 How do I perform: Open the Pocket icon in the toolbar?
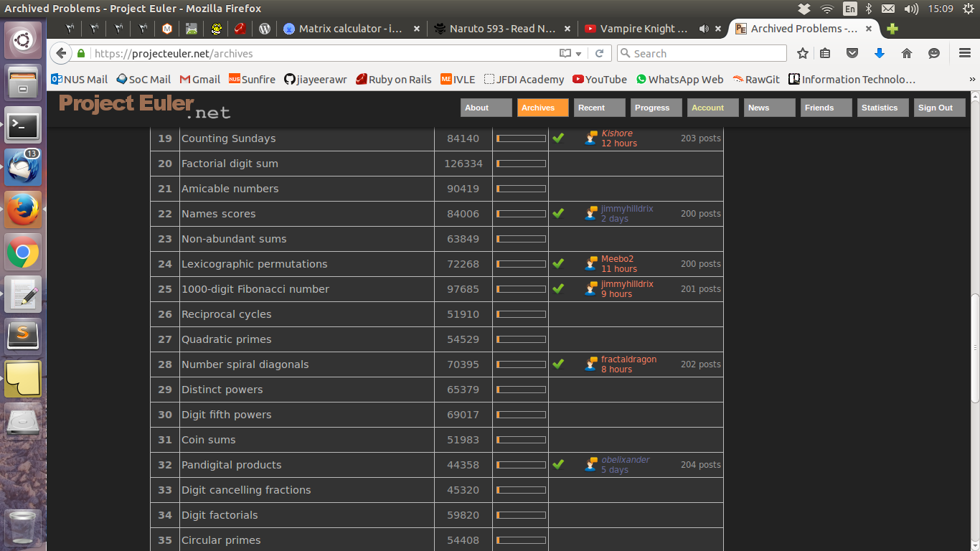[852, 53]
